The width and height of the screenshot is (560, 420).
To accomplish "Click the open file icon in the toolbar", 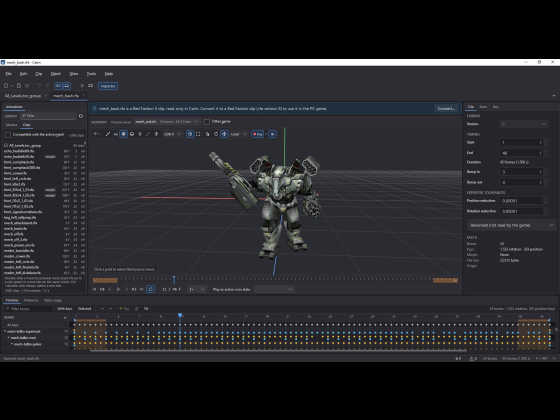I will (19, 86).
